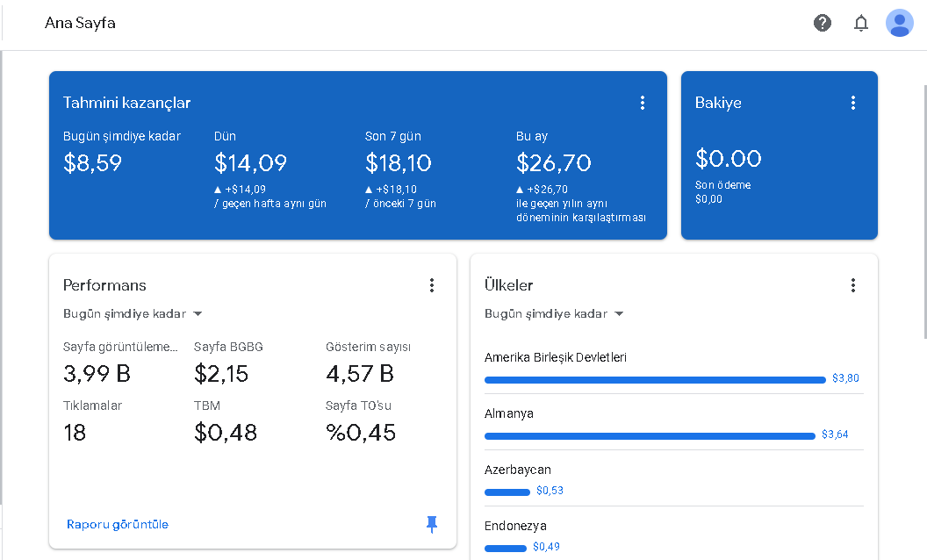
Task: Toggle the pin icon on Performans card
Action: pos(432,524)
